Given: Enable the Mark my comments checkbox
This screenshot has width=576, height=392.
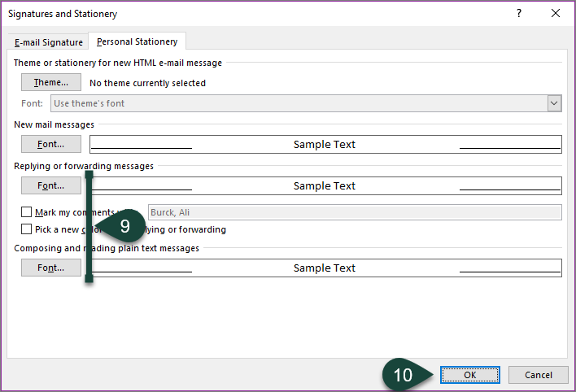Looking at the screenshot, I should coord(27,212).
